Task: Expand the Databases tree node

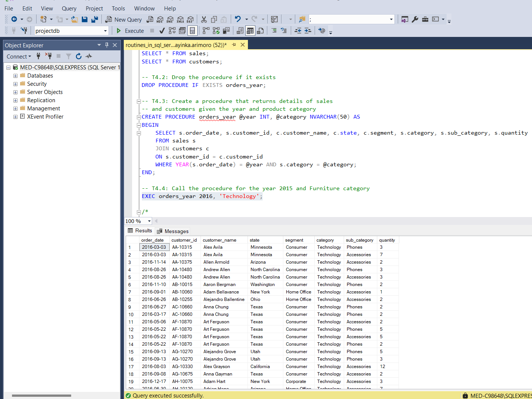Action: coord(15,76)
